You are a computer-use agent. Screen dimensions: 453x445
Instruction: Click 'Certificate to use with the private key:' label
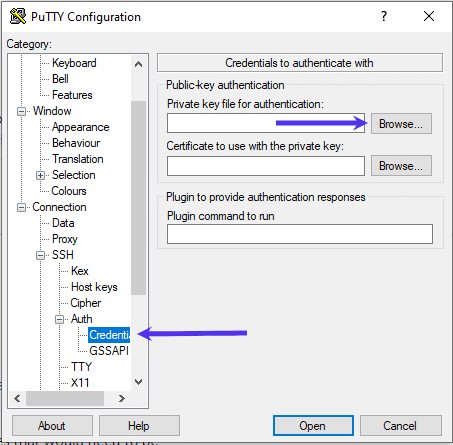coord(255,146)
